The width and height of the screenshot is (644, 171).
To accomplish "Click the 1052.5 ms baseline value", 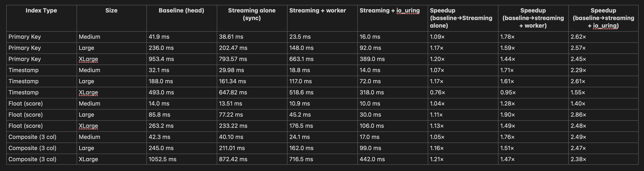I will coord(162,159).
